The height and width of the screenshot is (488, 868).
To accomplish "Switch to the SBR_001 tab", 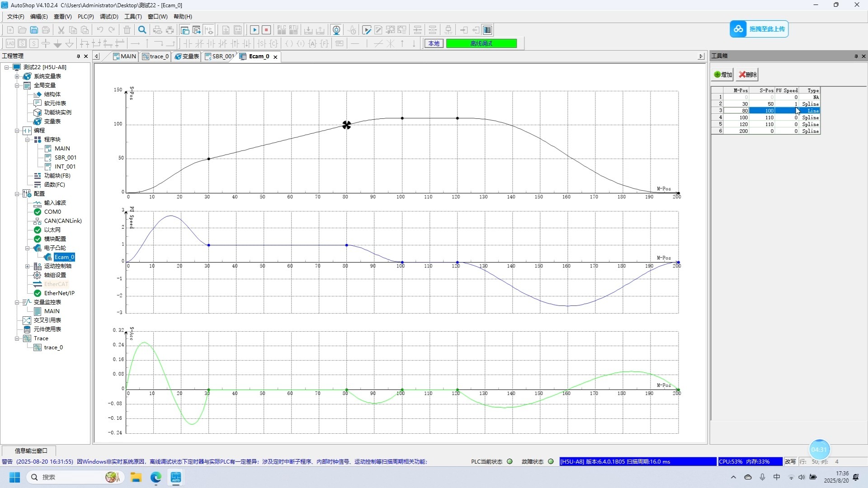I will click(220, 56).
